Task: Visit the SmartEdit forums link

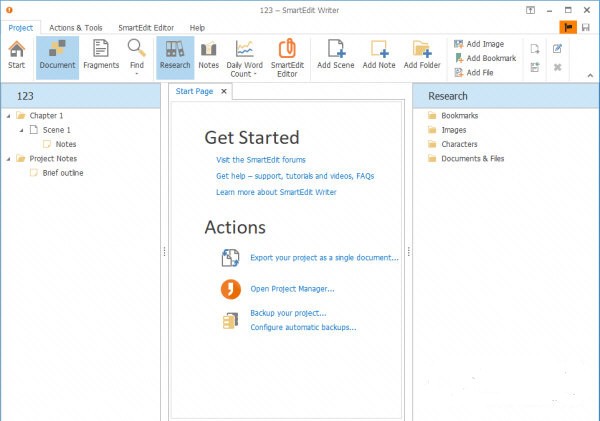Action: (260, 160)
